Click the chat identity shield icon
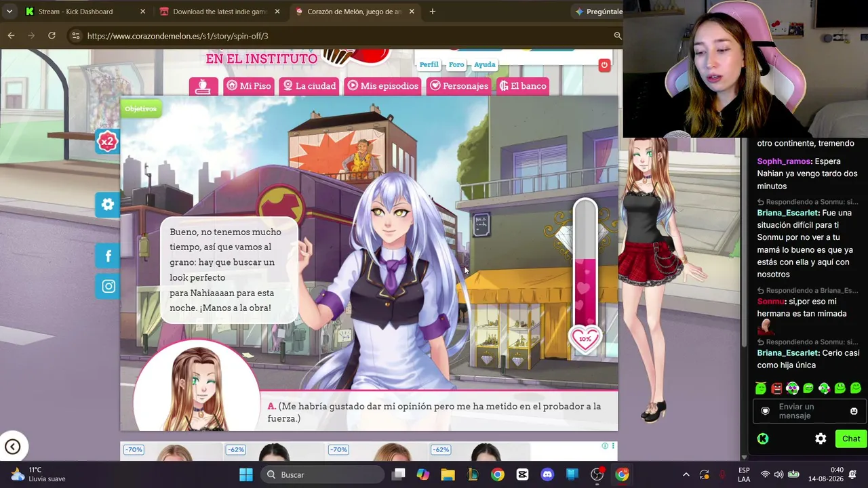Image resolution: width=868 pixels, height=488 pixels. [766, 411]
